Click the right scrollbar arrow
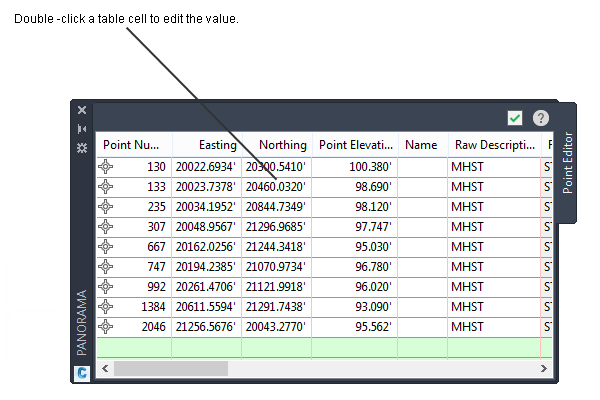600x400 pixels. [544, 369]
